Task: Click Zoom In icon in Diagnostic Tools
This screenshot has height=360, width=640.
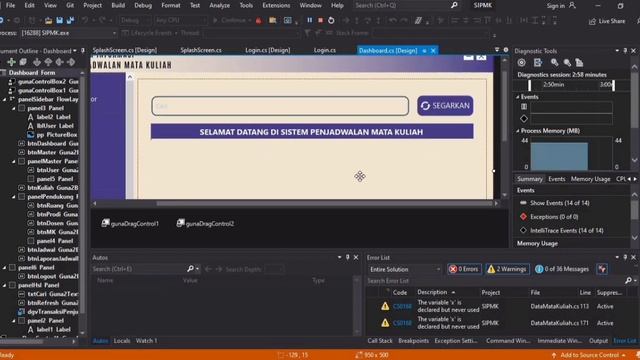Action: (x=554, y=62)
